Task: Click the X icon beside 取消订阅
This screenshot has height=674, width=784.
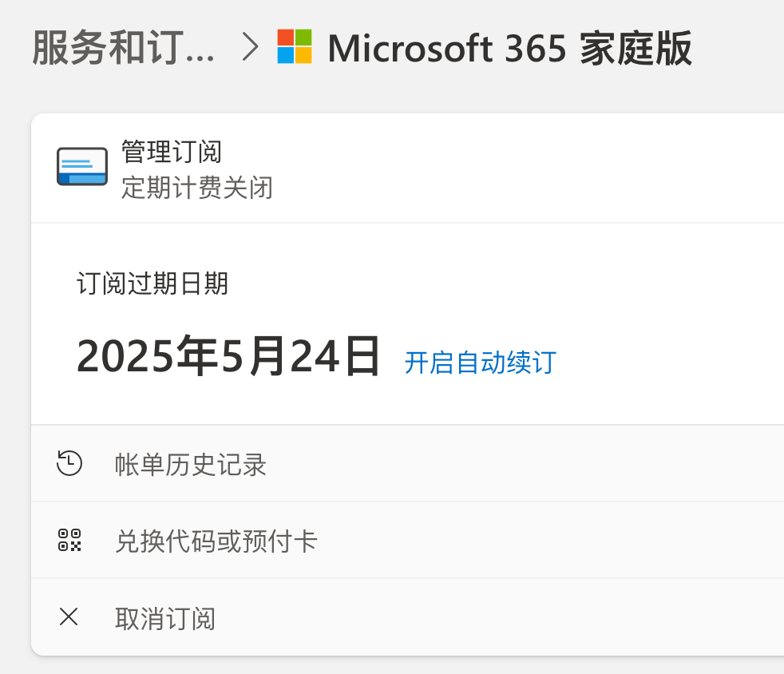Action: (69, 617)
